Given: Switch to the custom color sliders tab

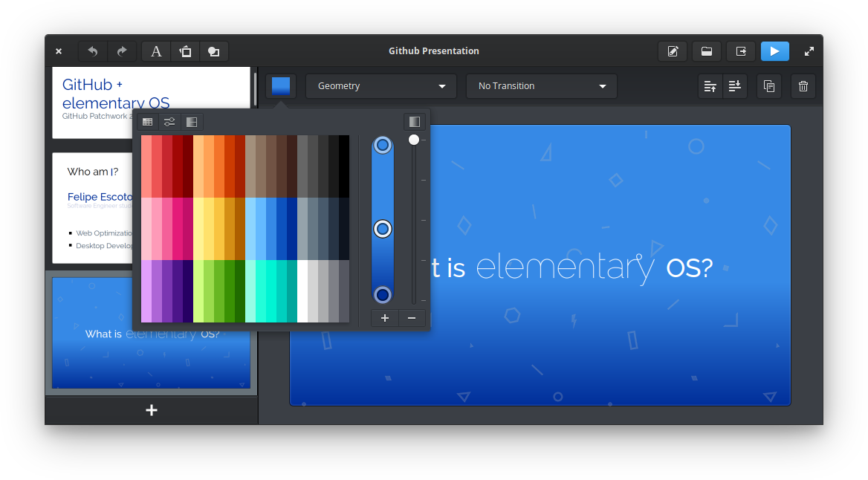Looking at the screenshot, I should 169,122.
